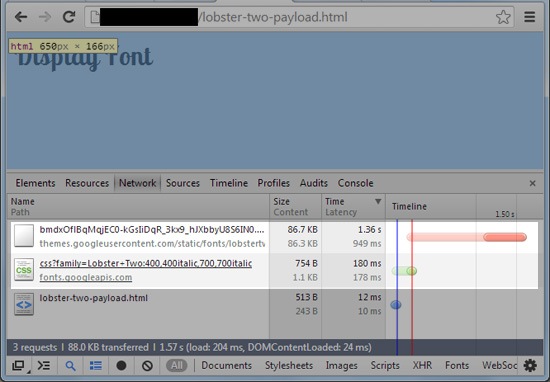
Task: Click the font file document icon
Action: [x=24, y=236]
